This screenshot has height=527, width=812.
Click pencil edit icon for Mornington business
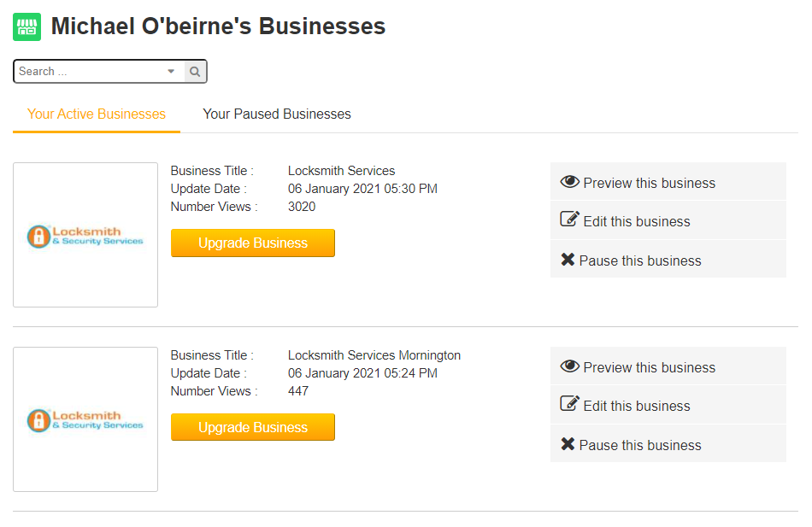pos(569,404)
